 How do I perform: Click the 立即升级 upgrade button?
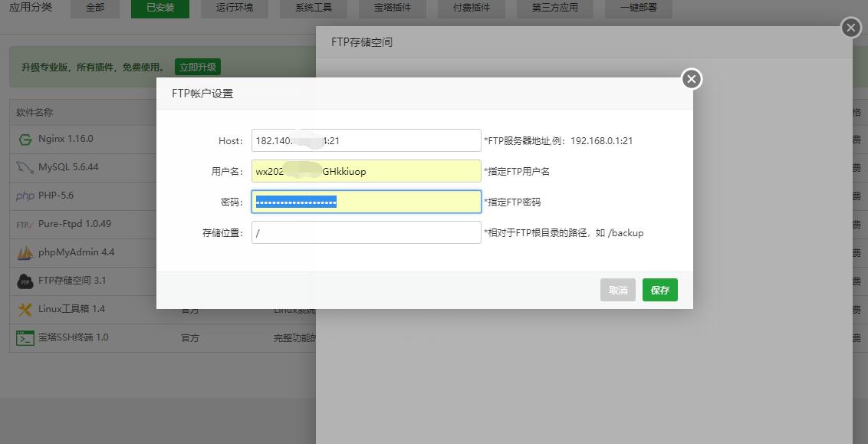point(198,67)
